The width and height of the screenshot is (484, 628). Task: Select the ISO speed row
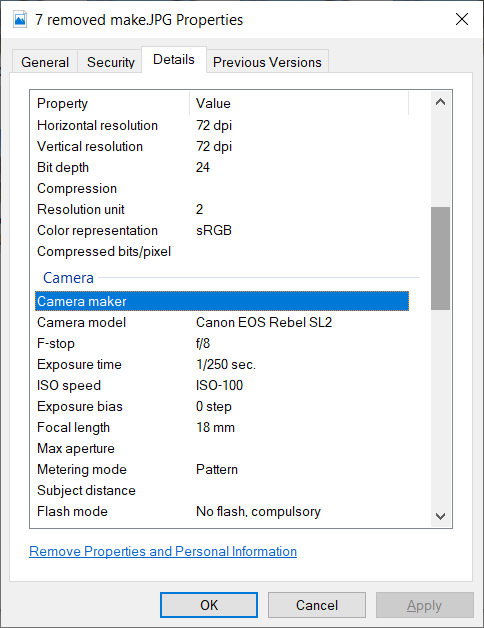(x=222, y=385)
